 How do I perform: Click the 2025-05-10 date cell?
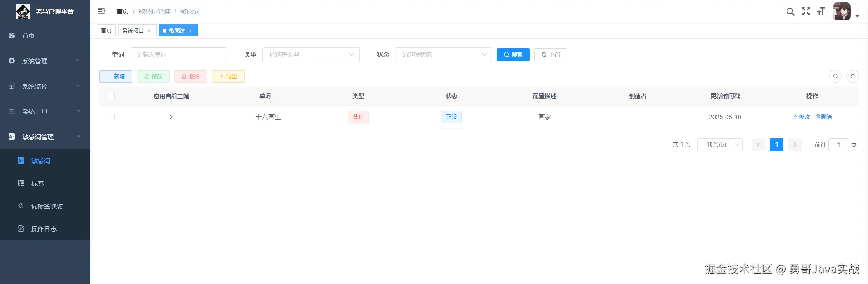coord(725,117)
